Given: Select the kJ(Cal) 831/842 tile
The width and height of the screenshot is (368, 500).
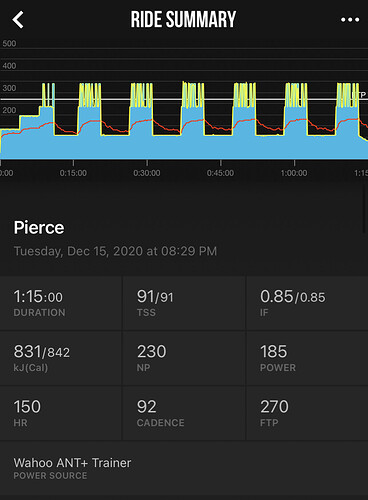Looking at the screenshot, I should coord(61,358).
